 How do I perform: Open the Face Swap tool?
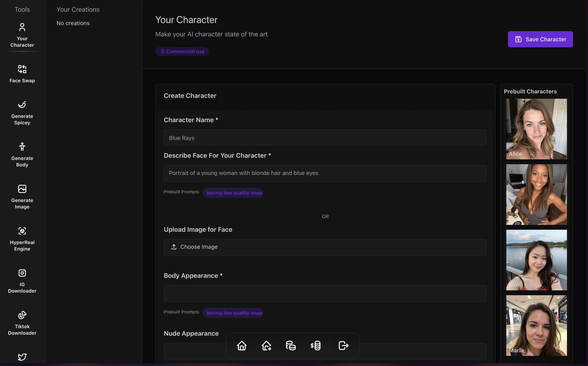point(22,74)
